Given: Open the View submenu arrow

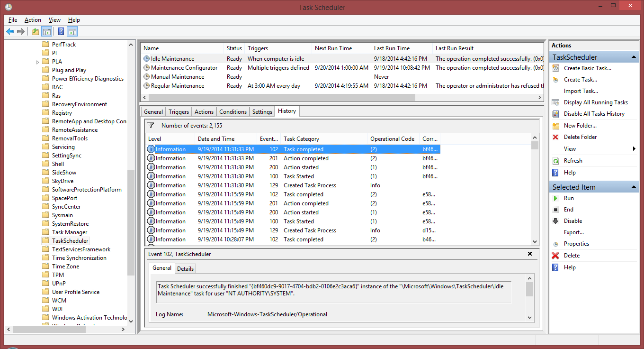Looking at the screenshot, I should pos(634,149).
